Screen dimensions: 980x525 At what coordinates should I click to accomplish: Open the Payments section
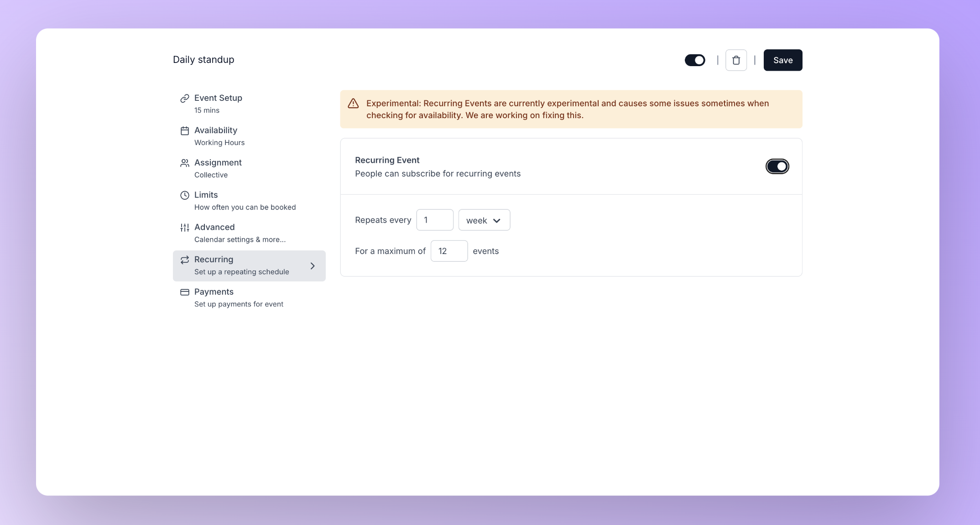(214, 291)
